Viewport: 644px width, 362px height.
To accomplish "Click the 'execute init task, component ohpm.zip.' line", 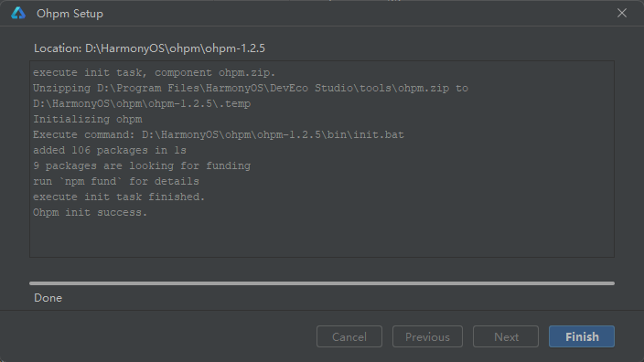I will (154, 72).
